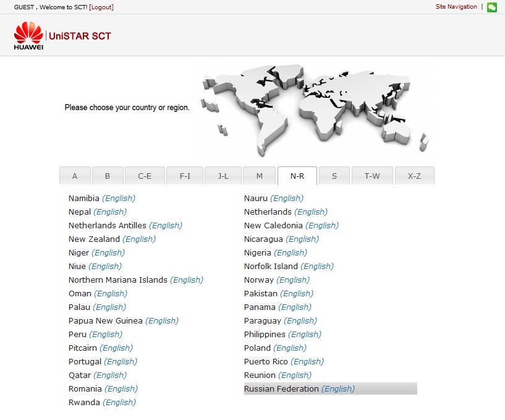Choose highlighted Russian Federation (English)

coord(331,388)
